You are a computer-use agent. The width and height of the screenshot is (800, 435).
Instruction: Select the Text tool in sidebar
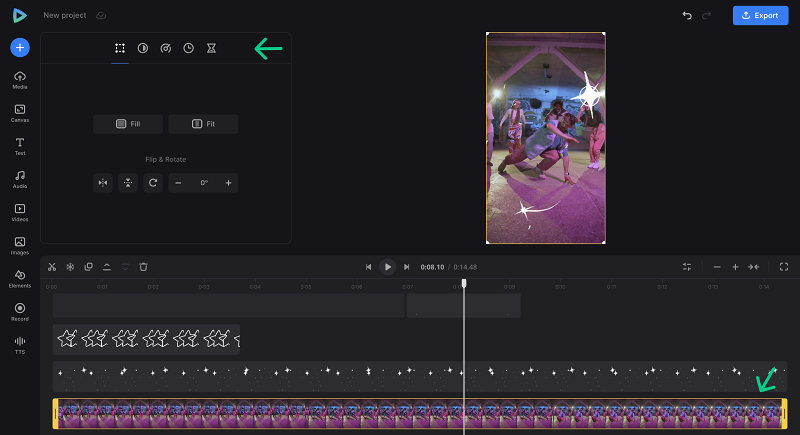[x=20, y=146]
